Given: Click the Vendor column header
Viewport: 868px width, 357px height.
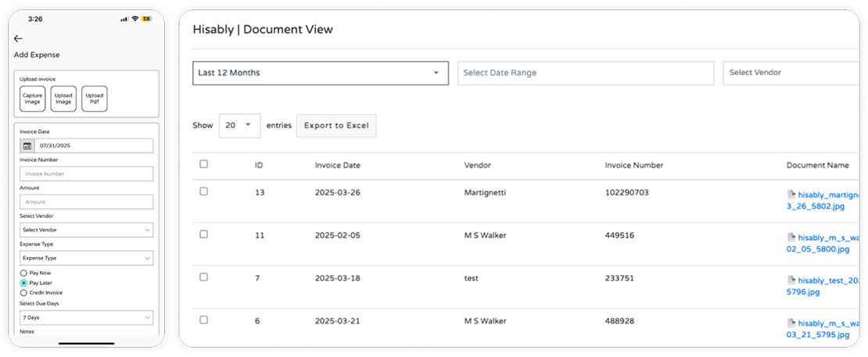Looking at the screenshot, I should (x=478, y=166).
